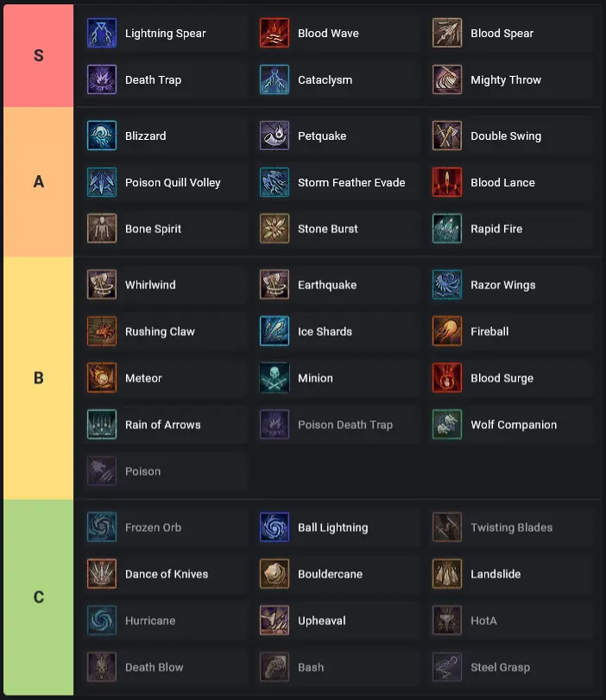
Task: Open the Dance of Knives entry
Action: [x=166, y=574]
